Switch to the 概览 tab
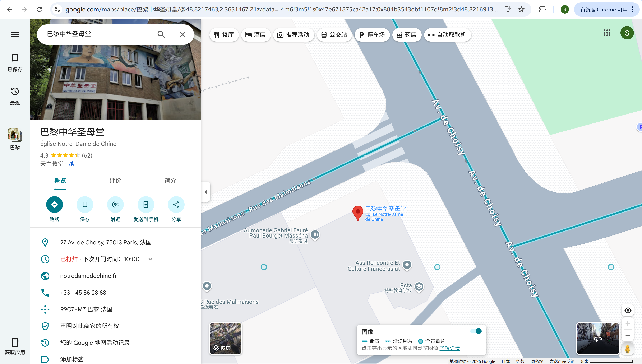Viewport: 642px width, 364px height. 60,181
